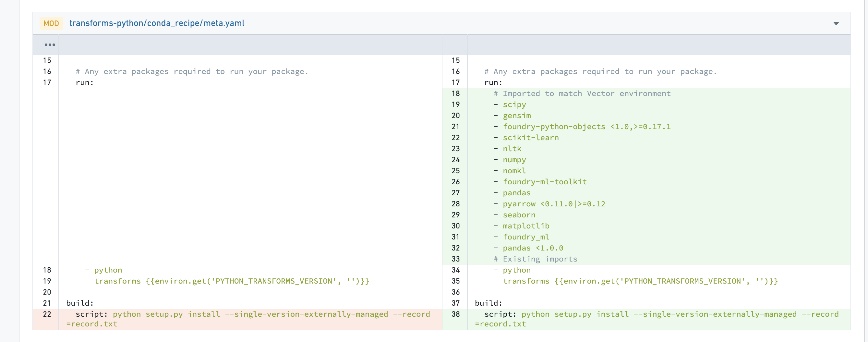The width and height of the screenshot is (868, 342).
Task: Click line number 27 beside pandas
Action: [x=455, y=193]
